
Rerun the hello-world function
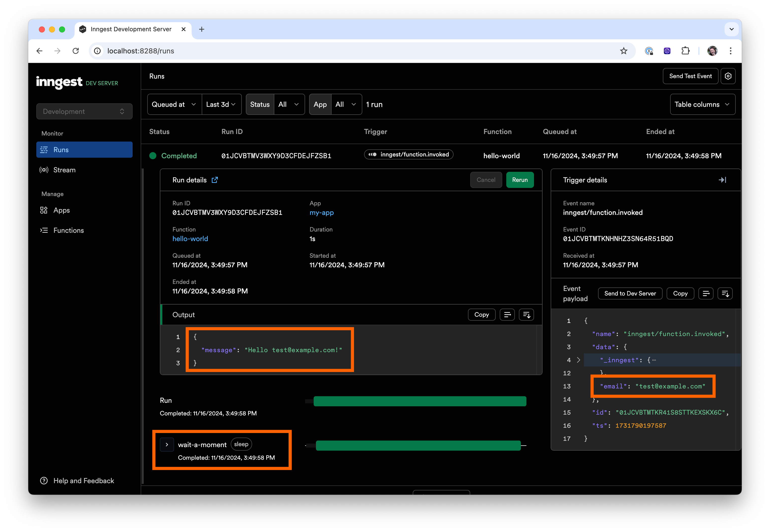pos(519,180)
